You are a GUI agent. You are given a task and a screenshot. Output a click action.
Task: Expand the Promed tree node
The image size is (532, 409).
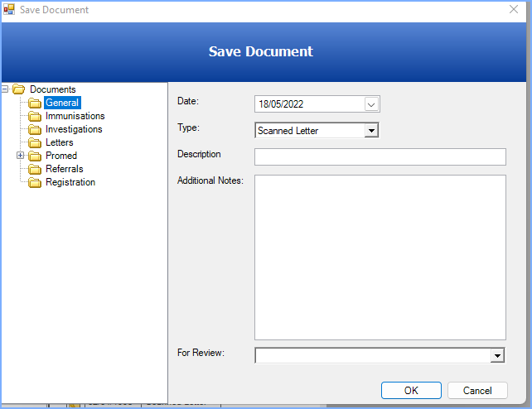coord(21,156)
